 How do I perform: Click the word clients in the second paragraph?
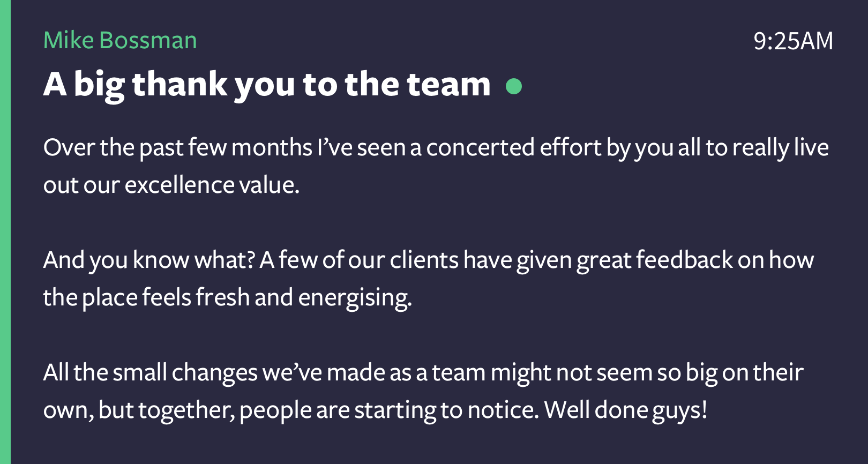pos(424,260)
